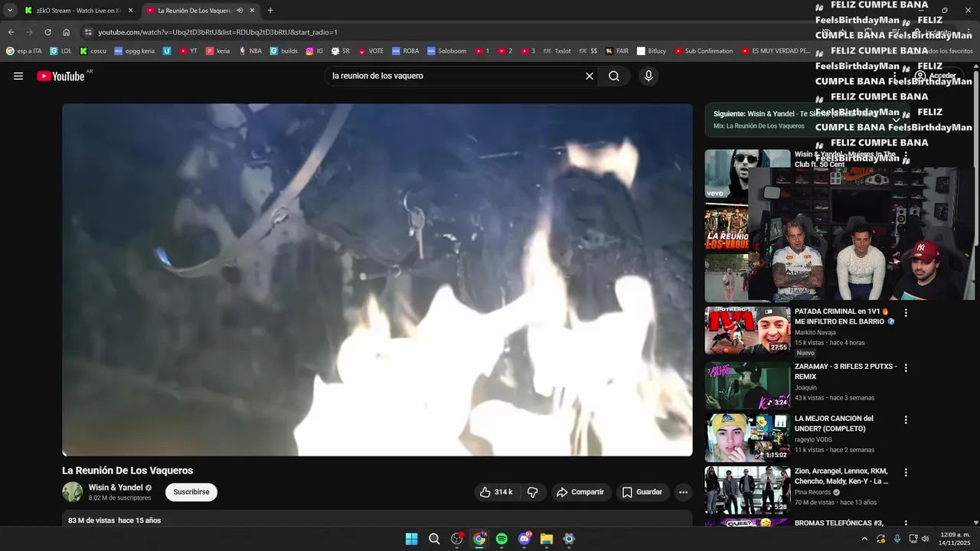View site information icon in address bar
The width and height of the screenshot is (980, 551).
tap(88, 32)
